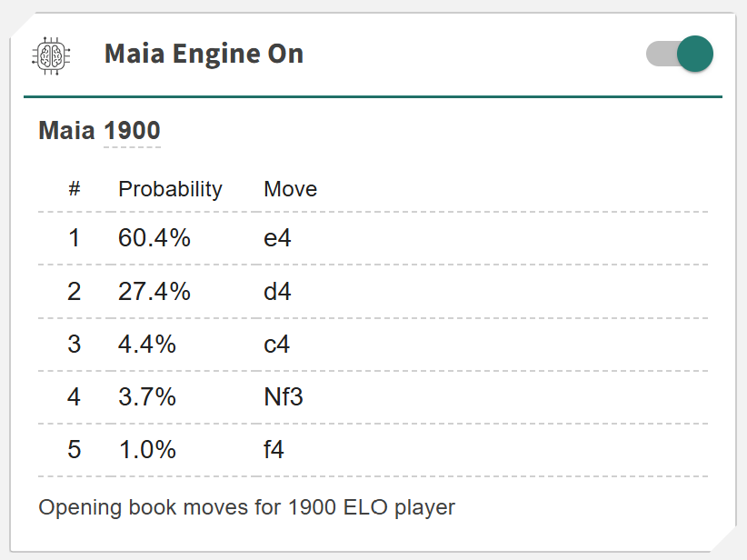Click the f4 move

[x=274, y=450]
